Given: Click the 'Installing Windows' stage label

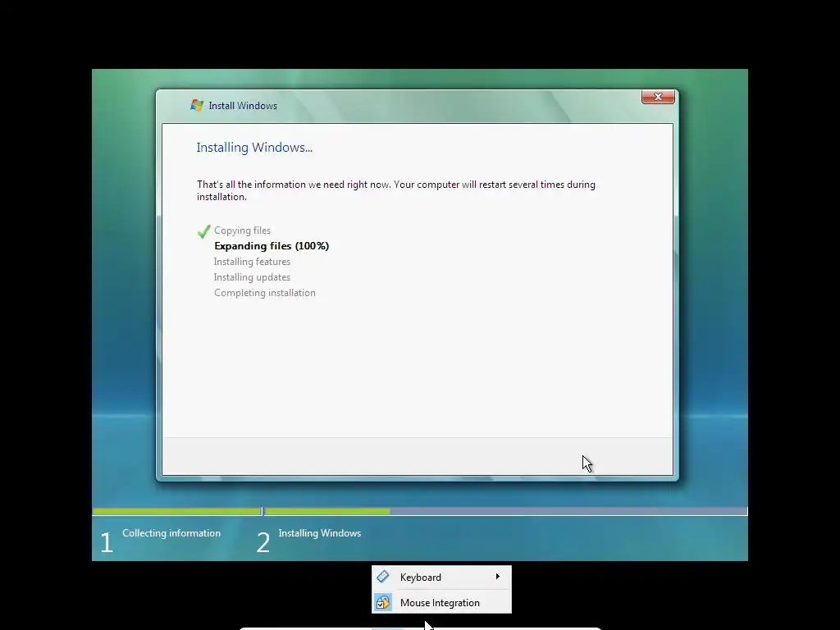Looking at the screenshot, I should point(320,533).
